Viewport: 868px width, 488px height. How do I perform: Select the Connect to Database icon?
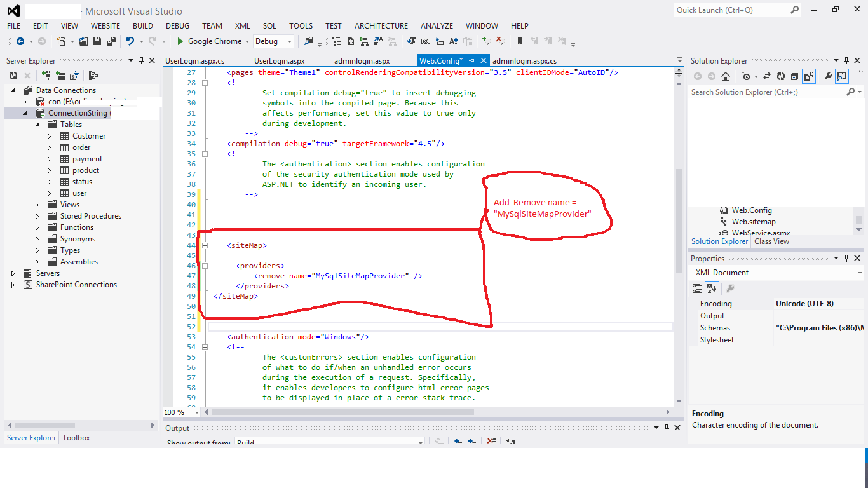[46, 75]
